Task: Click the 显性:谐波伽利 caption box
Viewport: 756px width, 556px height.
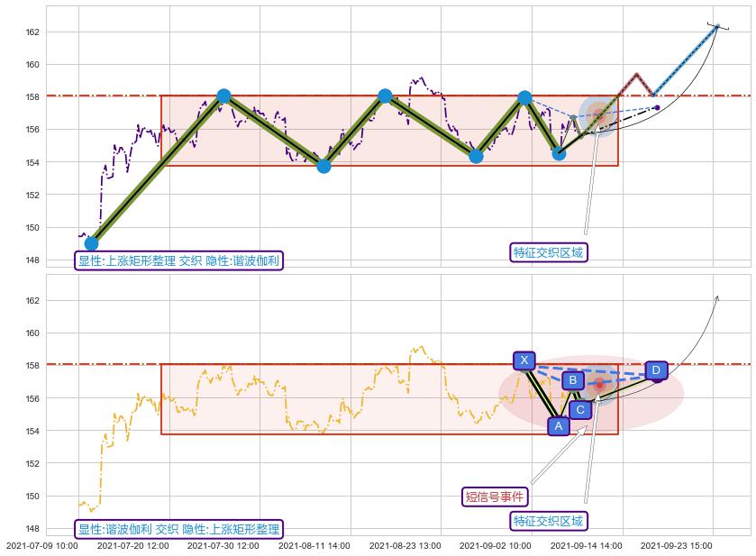Action: (178, 529)
